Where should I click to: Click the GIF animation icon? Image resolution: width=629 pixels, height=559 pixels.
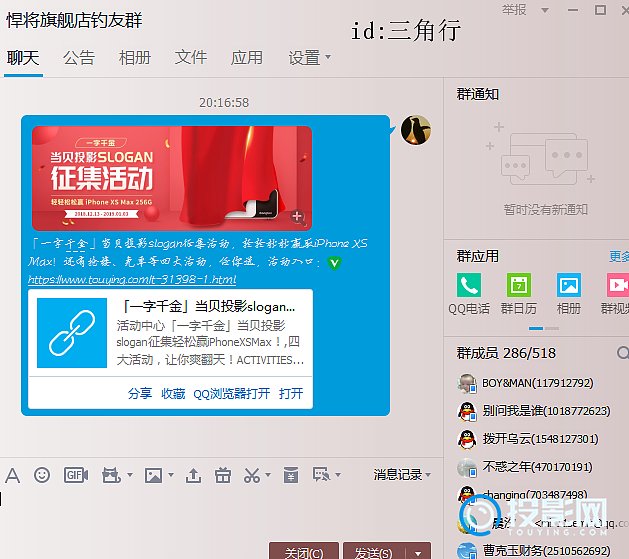[75, 475]
